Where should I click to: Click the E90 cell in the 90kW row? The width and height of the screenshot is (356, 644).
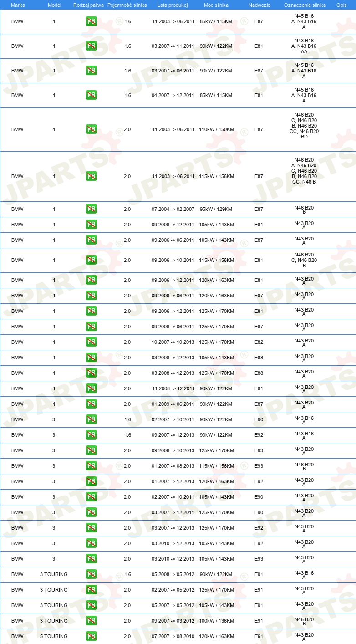coord(259,419)
